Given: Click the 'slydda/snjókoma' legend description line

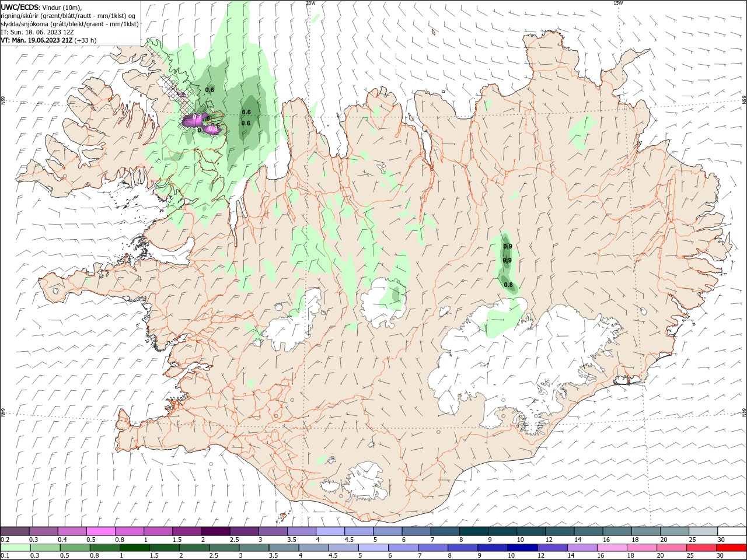Looking at the screenshot, I should [70, 24].
